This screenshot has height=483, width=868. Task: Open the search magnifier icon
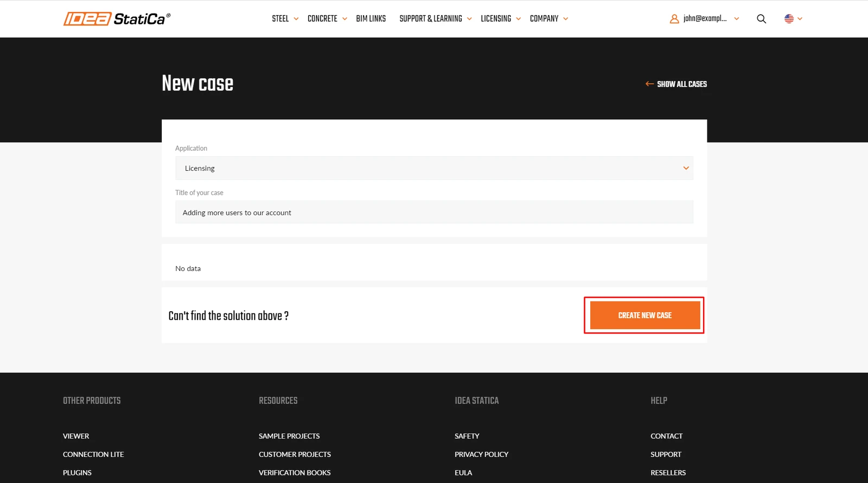761,19
